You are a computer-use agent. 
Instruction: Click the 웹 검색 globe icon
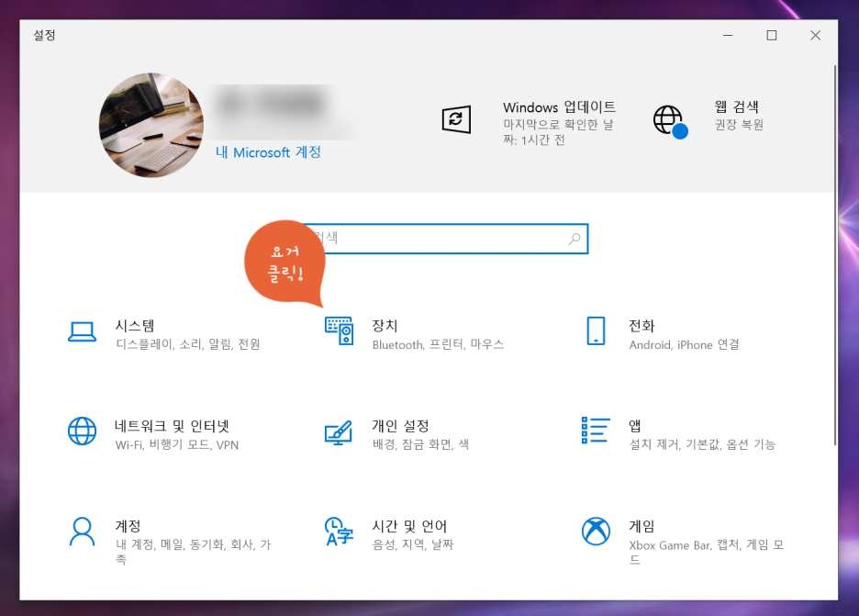tap(670, 122)
